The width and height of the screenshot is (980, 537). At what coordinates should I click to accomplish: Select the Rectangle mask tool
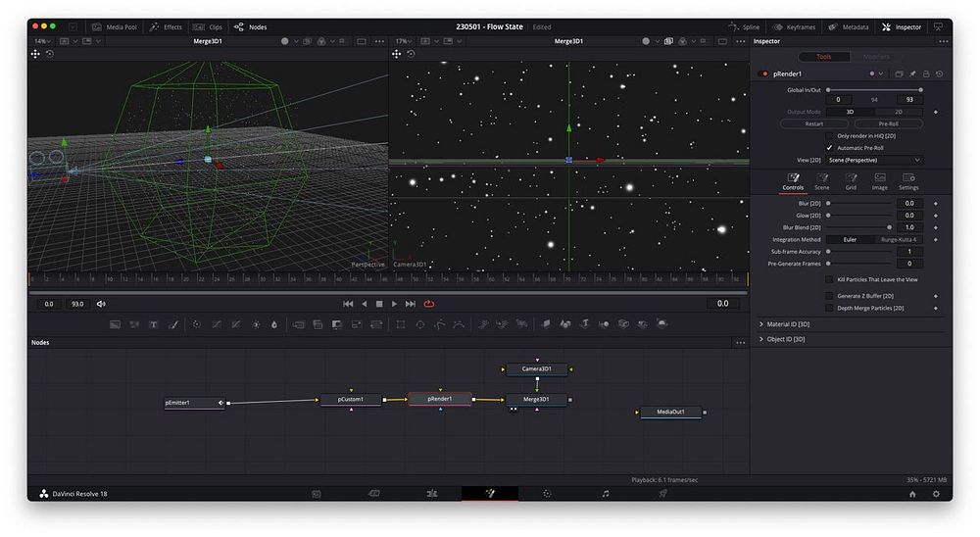coord(401,324)
